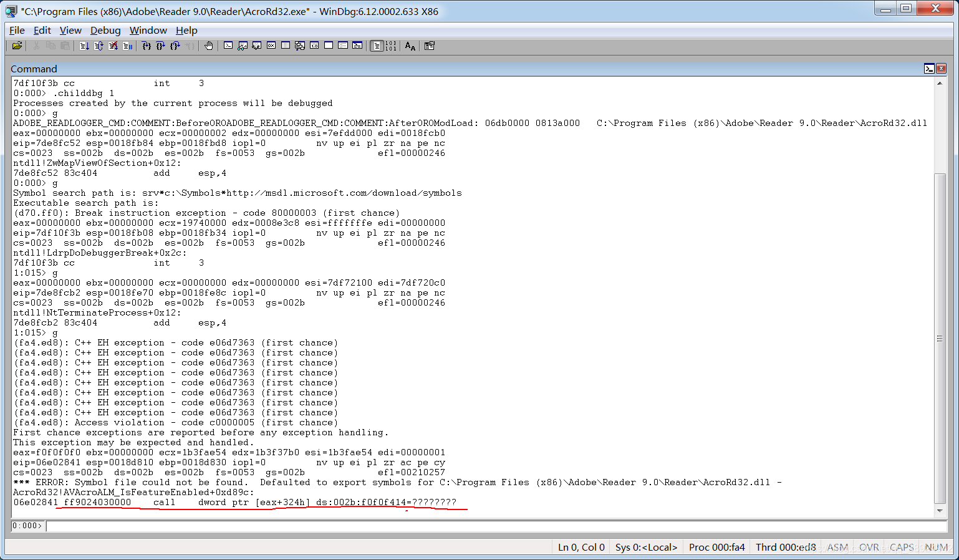Click the 'Command' pane title
The width and height of the screenshot is (959, 560).
point(34,69)
